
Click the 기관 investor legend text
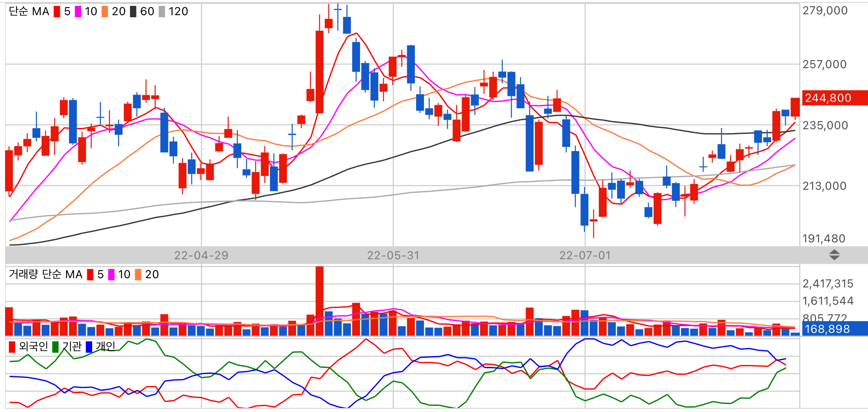(72, 346)
